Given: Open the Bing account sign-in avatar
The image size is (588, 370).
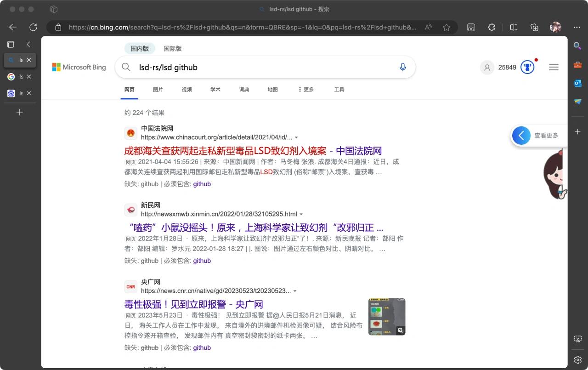Looking at the screenshot, I should click(x=487, y=67).
